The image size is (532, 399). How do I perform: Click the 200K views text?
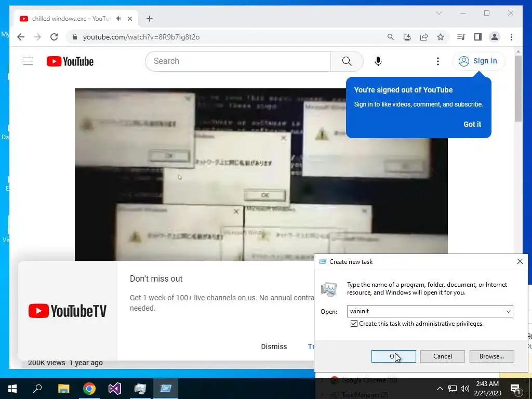coord(46,363)
